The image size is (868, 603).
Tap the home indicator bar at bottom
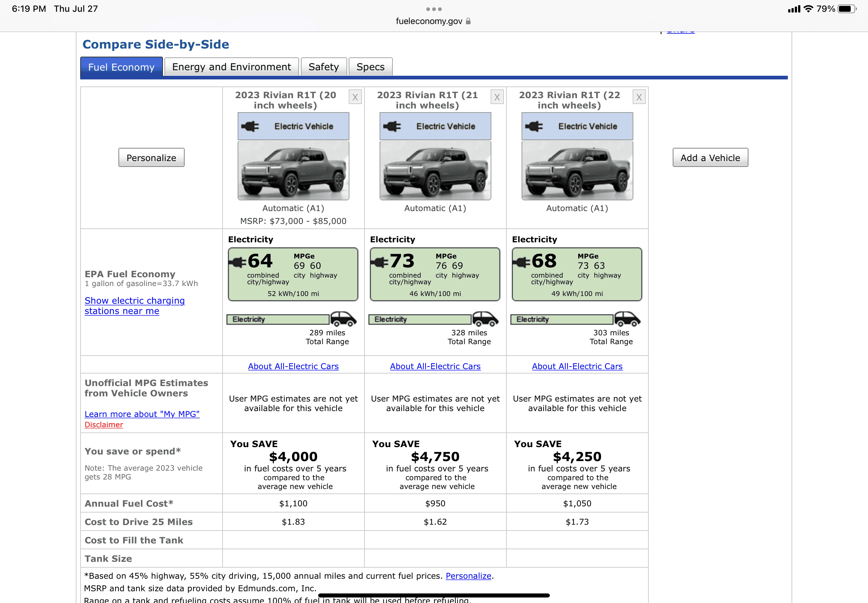click(434, 595)
